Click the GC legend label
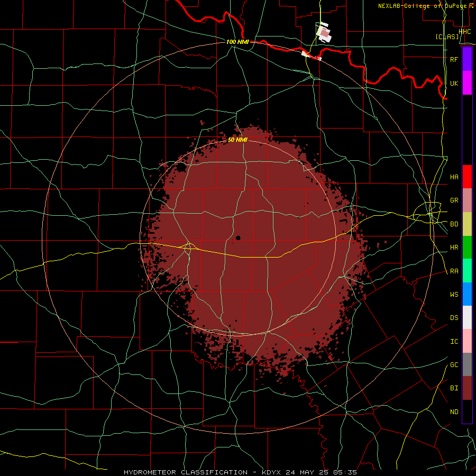Screen dimensions: 476x476 (x=454, y=365)
